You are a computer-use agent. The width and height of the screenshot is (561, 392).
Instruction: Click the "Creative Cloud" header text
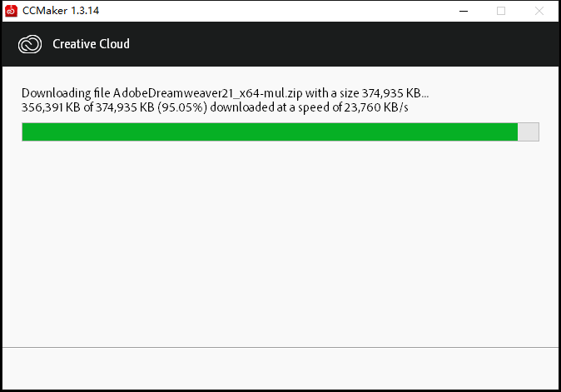click(91, 44)
